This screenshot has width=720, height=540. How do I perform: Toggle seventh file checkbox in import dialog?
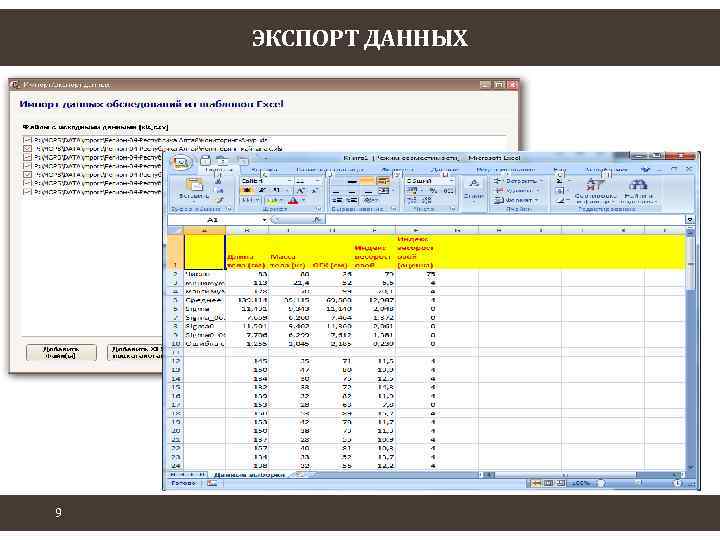click(27, 191)
